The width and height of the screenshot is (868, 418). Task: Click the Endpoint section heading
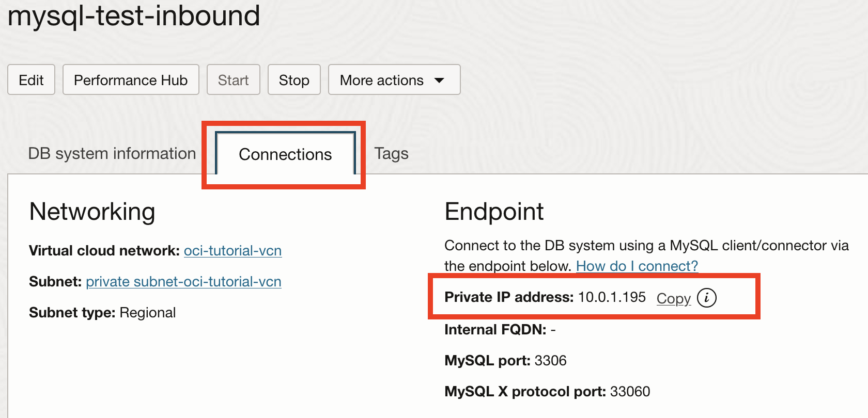click(494, 212)
